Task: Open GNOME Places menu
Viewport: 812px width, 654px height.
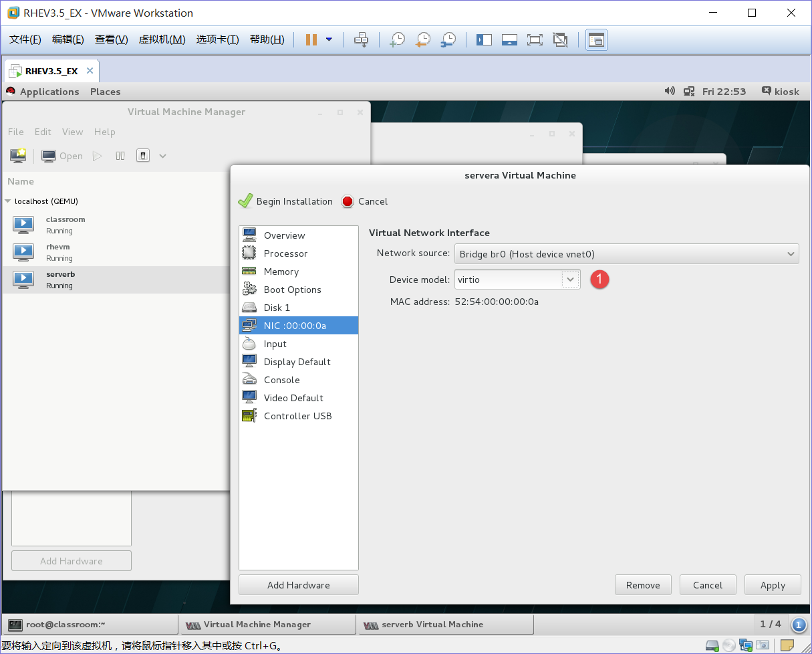Action: pos(106,92)
